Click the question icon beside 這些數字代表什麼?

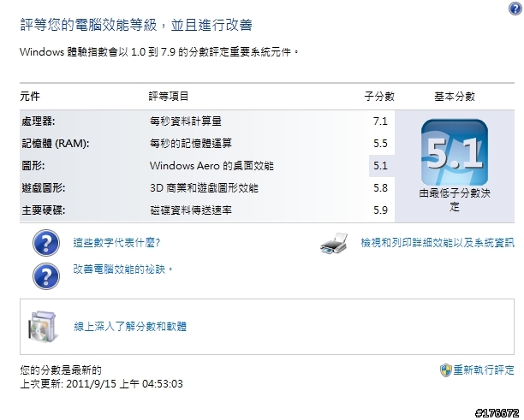coord(46,243)
